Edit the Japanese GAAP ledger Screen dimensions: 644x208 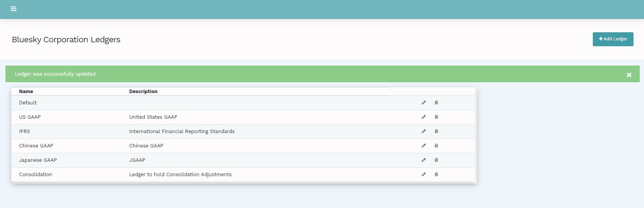(424, 160)
